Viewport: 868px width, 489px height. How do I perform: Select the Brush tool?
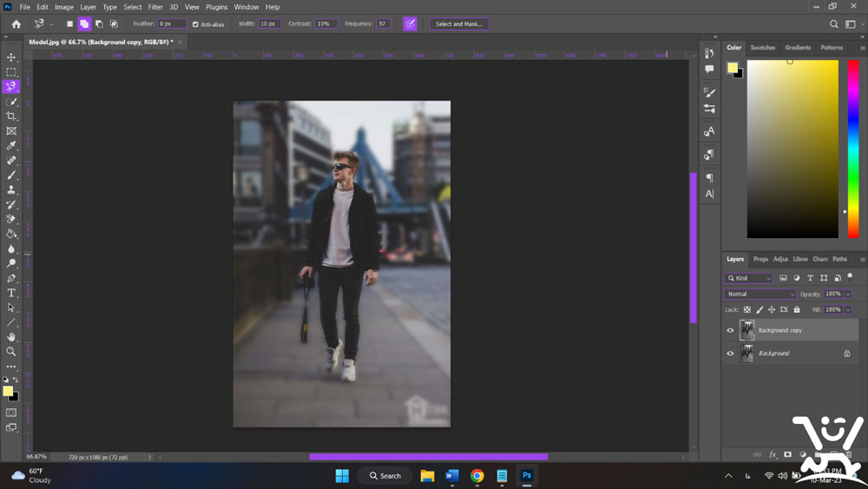coord(11,175)
